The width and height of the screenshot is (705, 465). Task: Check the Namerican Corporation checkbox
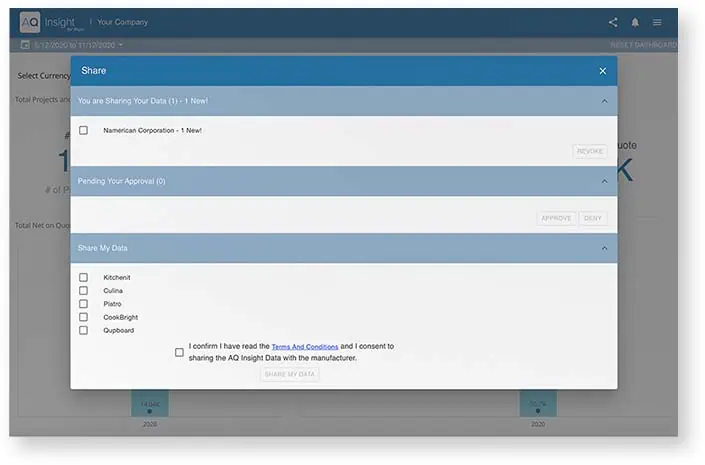[83, 130]
